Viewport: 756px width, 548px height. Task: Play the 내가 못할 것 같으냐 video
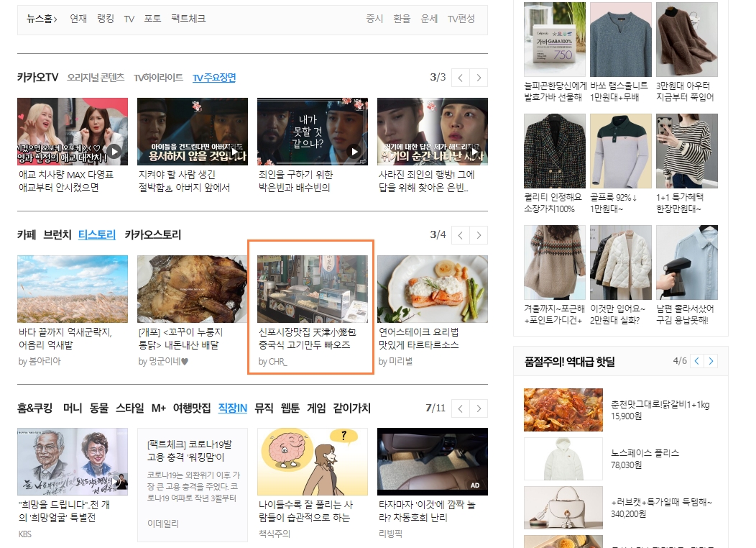click(x=313, y=132)
